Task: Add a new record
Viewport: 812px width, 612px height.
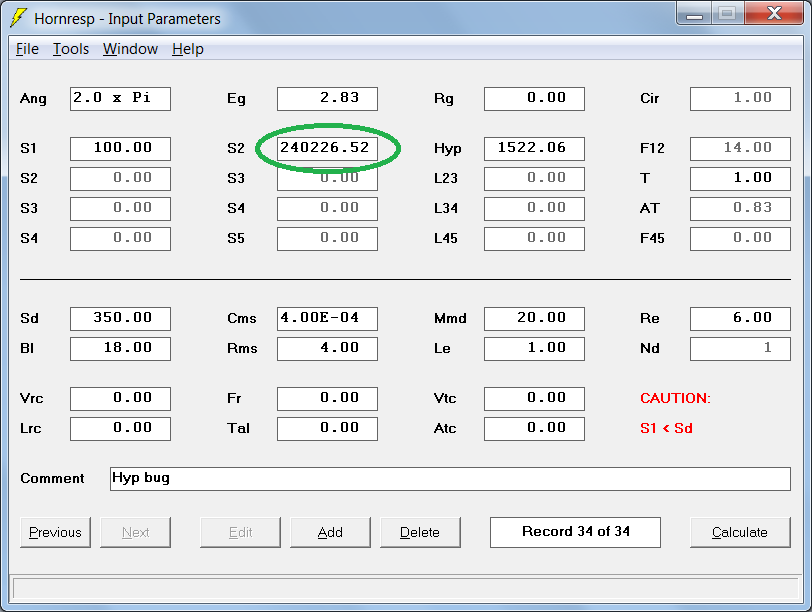Action: pyautogui.click(x=330, y=532)
